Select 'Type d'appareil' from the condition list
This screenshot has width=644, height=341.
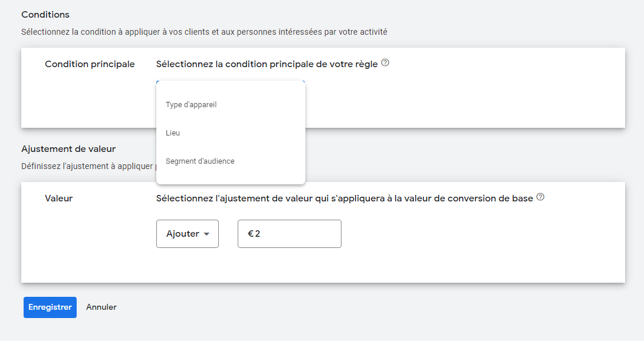[192, 104]
